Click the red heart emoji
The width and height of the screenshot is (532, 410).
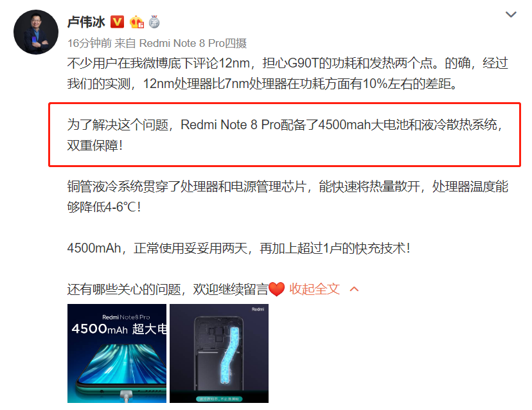click(276, 289)
